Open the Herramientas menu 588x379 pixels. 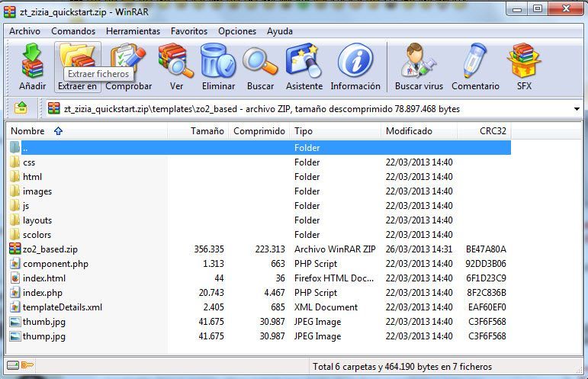[x=133, y=31]
